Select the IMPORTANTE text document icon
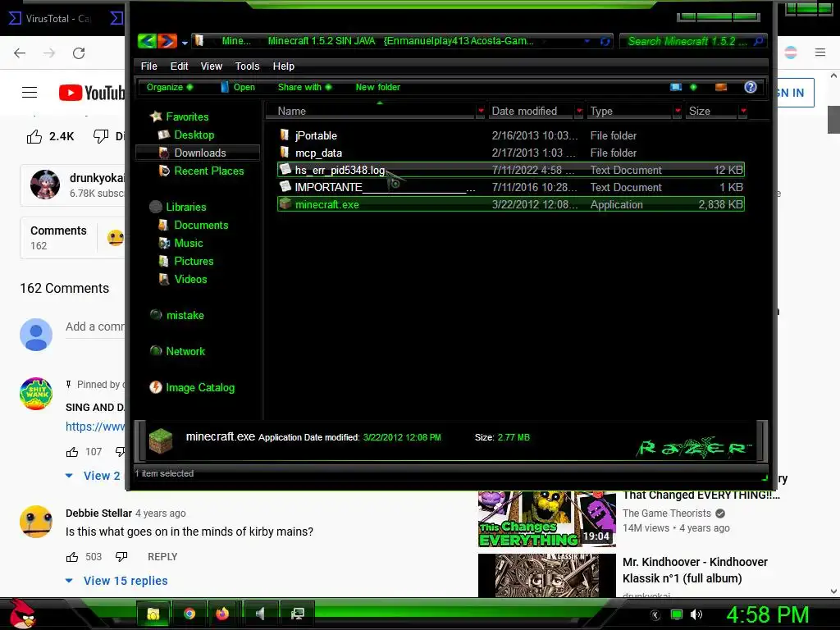The width and height of the screenshot is (840, 630). (285, 187)
